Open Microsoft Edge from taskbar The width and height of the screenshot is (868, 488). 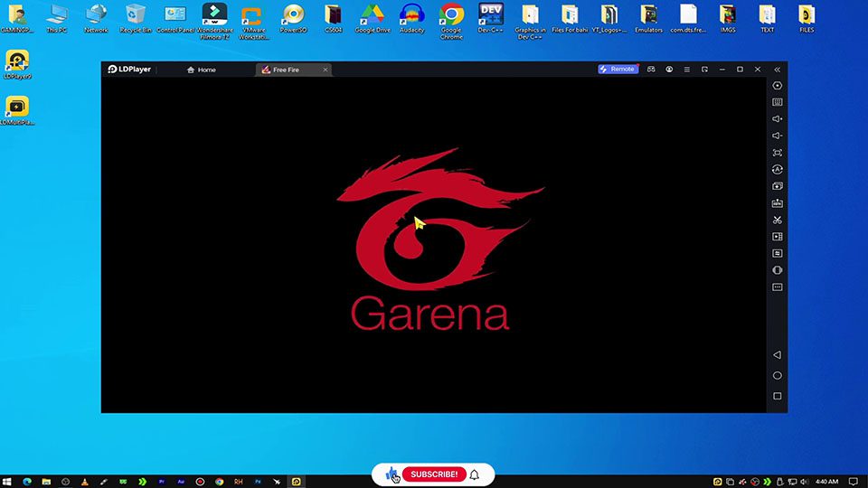[26, 482]
